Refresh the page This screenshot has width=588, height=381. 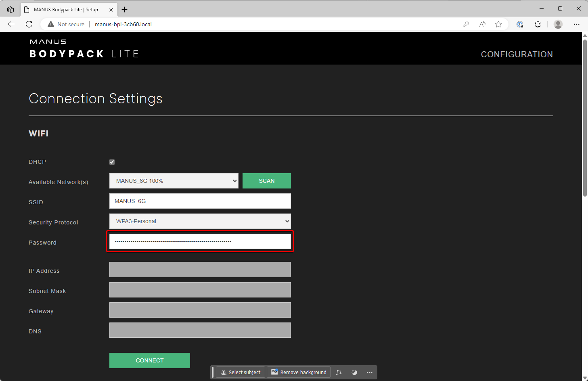(29, 24)
